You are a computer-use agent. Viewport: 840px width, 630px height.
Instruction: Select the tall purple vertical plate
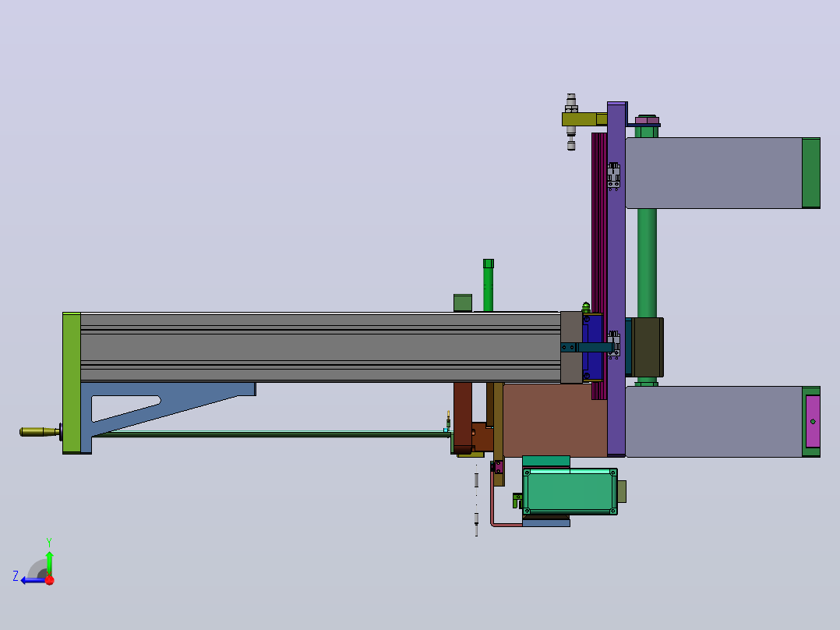[616, 279]
